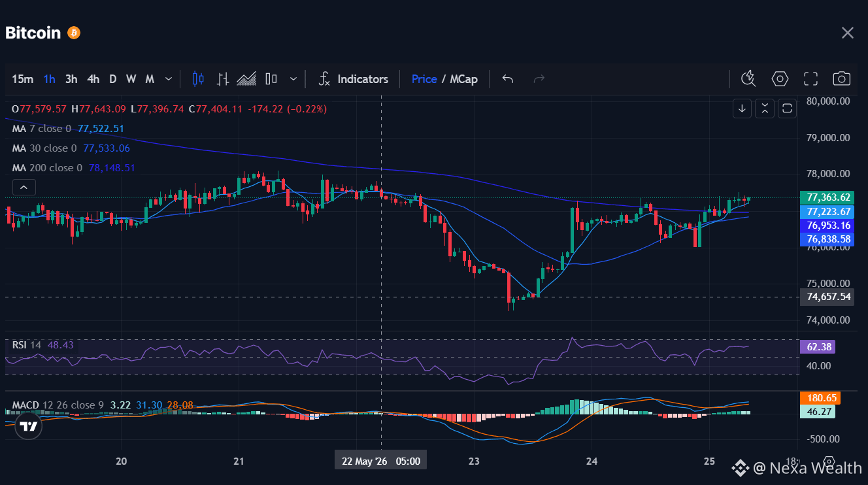Click the 76,953.16 price axis label
Image resolution: width=868 pixels, height=485 pixels.
(827, 226)
